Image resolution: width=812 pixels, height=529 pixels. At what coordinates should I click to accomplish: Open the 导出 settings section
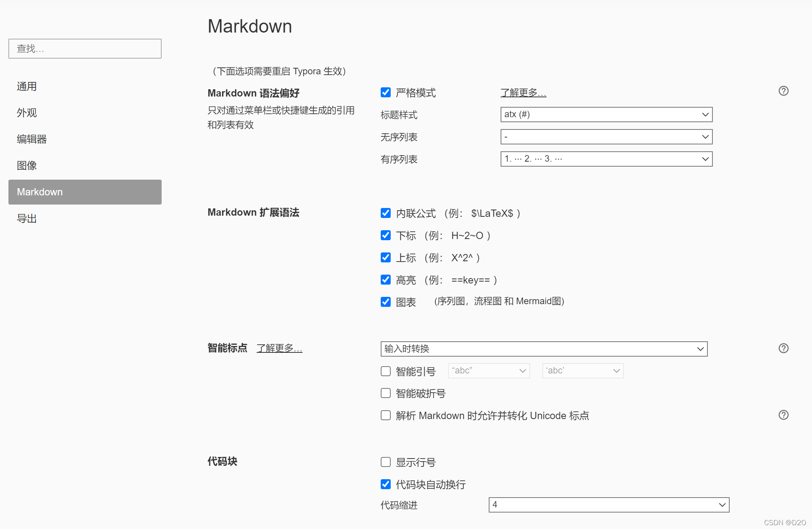85,218
